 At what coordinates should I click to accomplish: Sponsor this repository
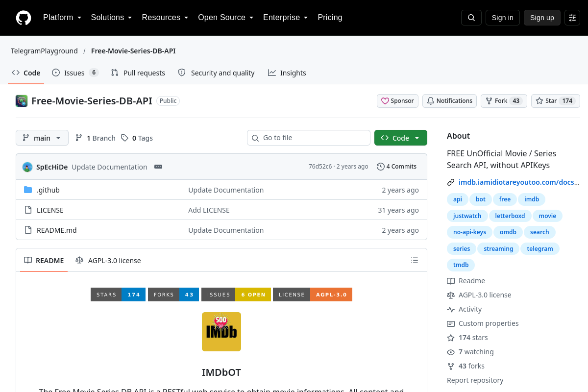(397, 101)
